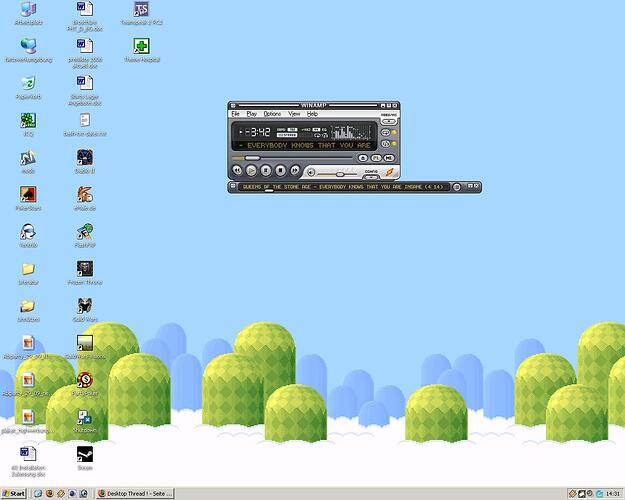Open the File menu in Winamp
Viewport: 625px width, 500px height.
(x=236, y=114)
